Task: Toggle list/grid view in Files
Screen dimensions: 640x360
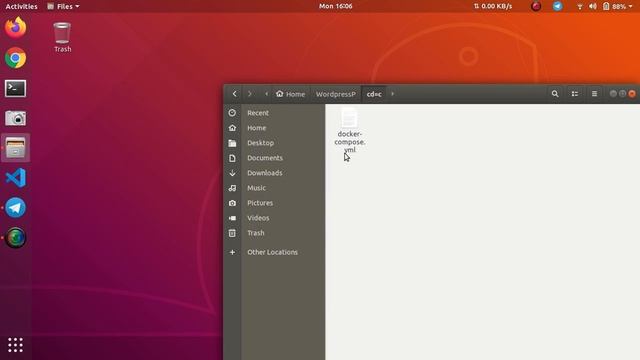Action: pyautogui.click(x=575, y=94)
